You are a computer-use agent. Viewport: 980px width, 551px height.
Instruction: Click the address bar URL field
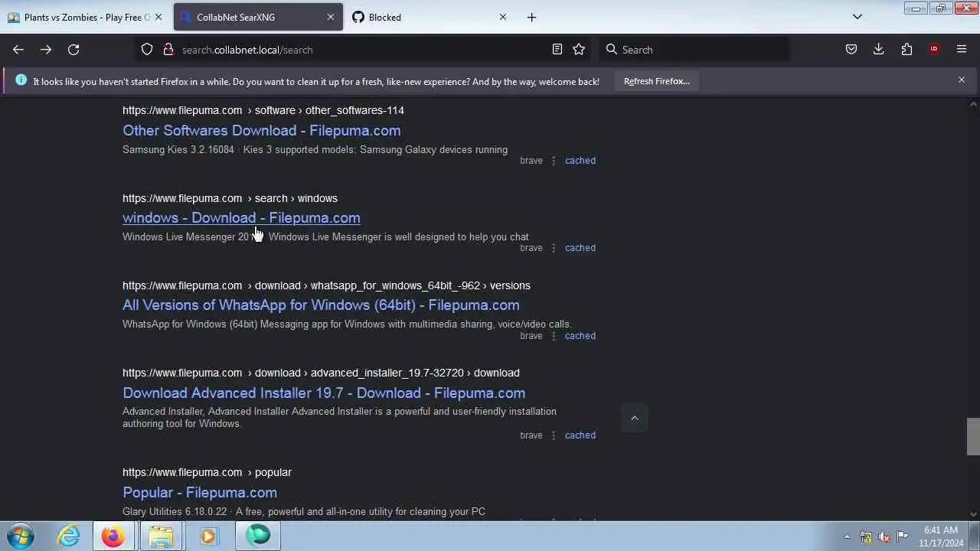[360, 50]
